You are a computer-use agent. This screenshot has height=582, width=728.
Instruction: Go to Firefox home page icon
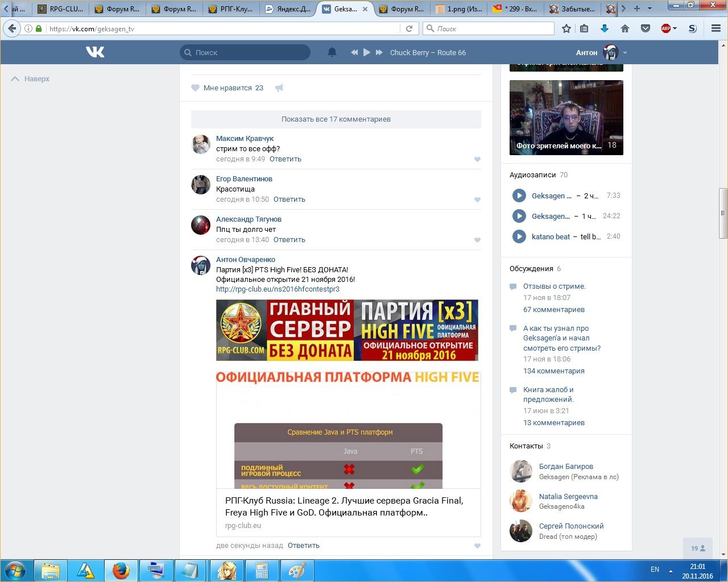pos(625,28)
